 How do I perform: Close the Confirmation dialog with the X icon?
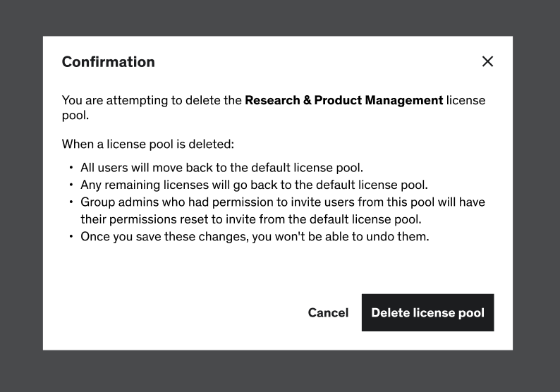[x=487, y=61]
